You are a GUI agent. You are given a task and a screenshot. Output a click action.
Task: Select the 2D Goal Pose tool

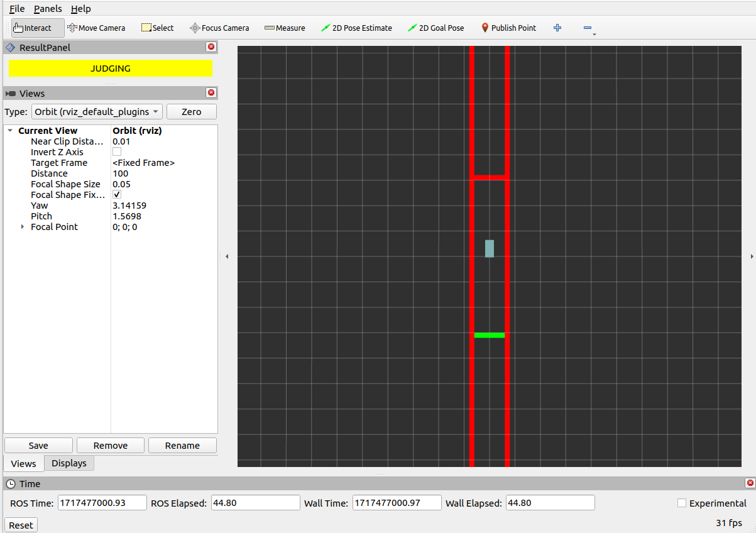[436, 28]
